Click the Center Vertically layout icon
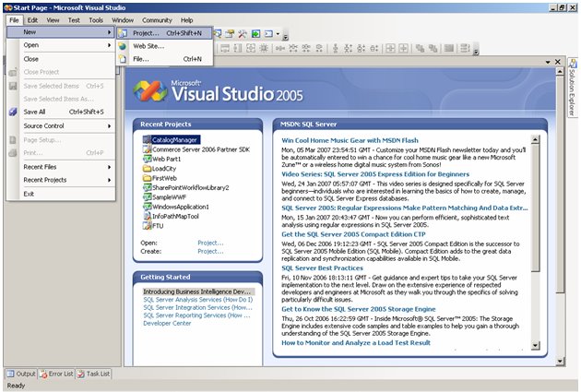Viewport: 581px width, 392px height. coord(403,48)
